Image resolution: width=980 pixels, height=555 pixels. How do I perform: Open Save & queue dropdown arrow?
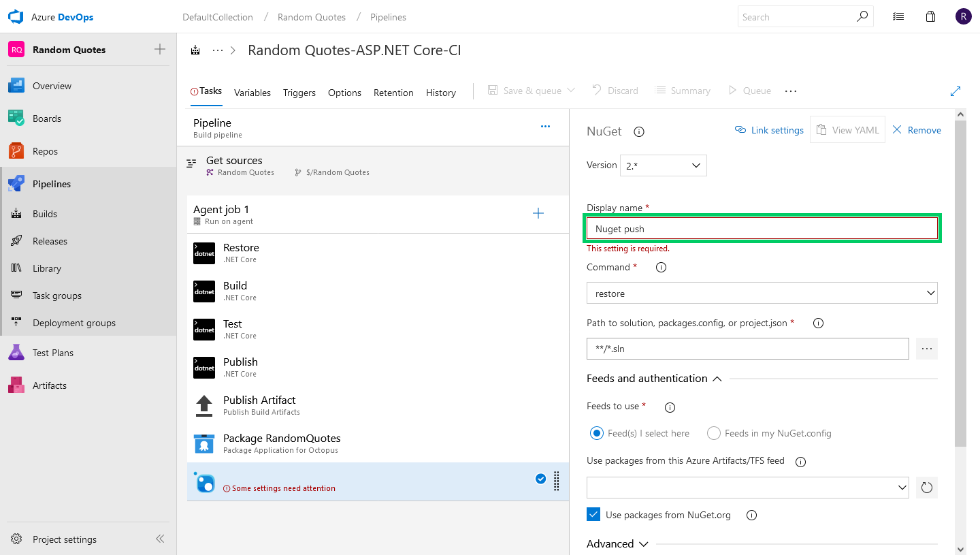click(x=571, y=91)
